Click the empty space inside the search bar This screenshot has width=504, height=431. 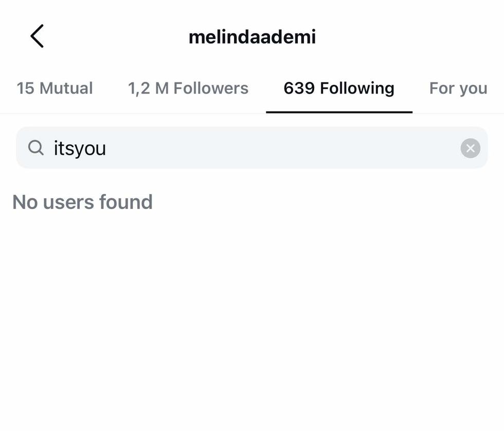pyautogui.click(x=283, y=148)
